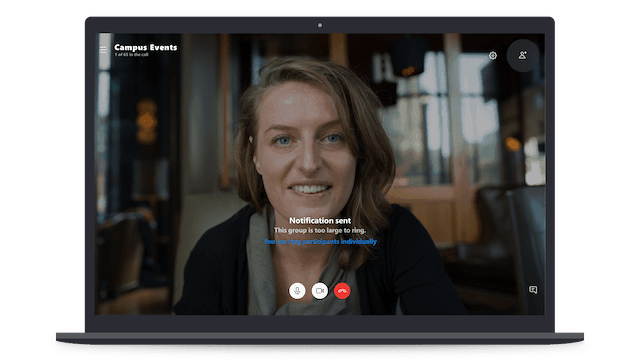Click the participant count under Campus Events
Image resolution: width=640 pixels, height=360 pixels.
click(131, 55)
